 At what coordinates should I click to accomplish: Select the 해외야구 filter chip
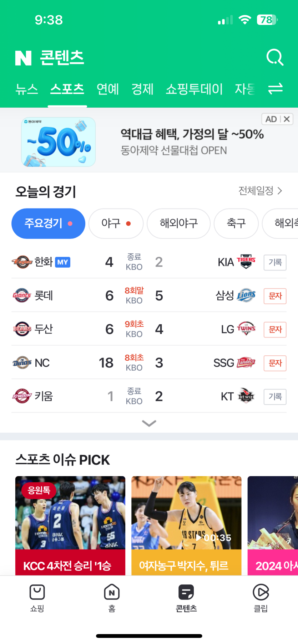pos(178,223)
